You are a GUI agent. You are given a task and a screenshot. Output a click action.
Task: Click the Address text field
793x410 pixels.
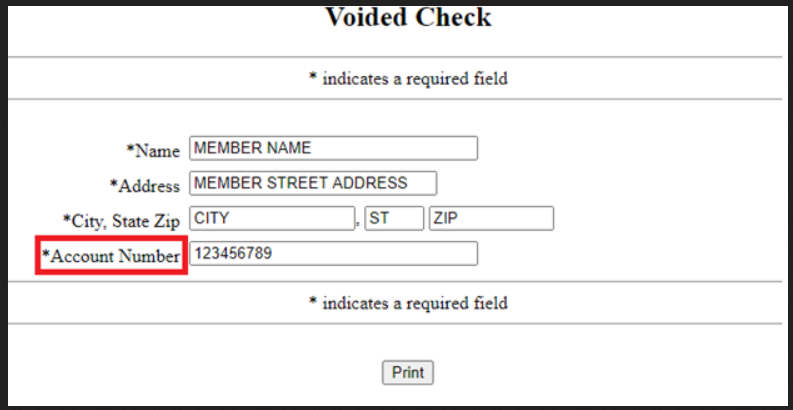313,183
